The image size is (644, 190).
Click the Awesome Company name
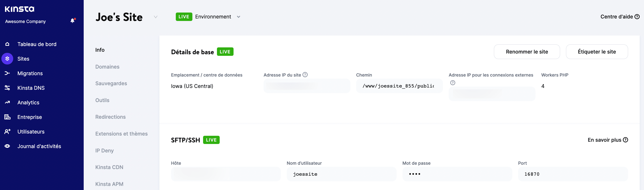(x=25, y=21)
